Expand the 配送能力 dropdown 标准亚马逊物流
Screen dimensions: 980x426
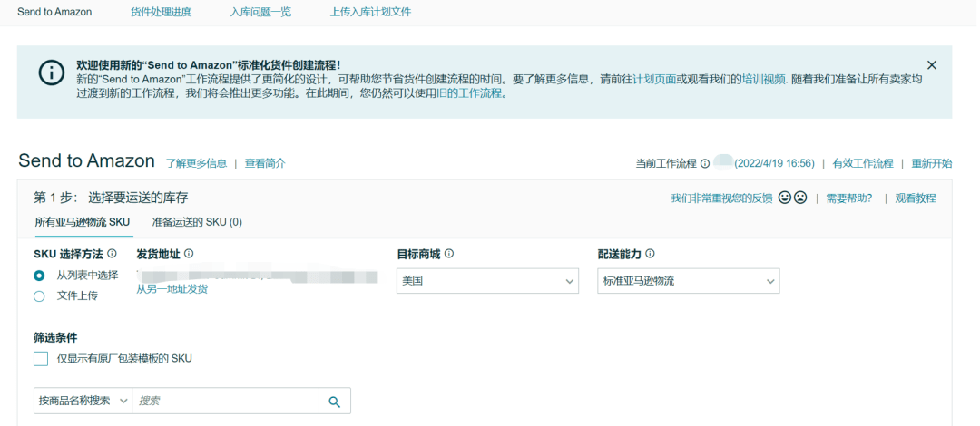[689, 281]
